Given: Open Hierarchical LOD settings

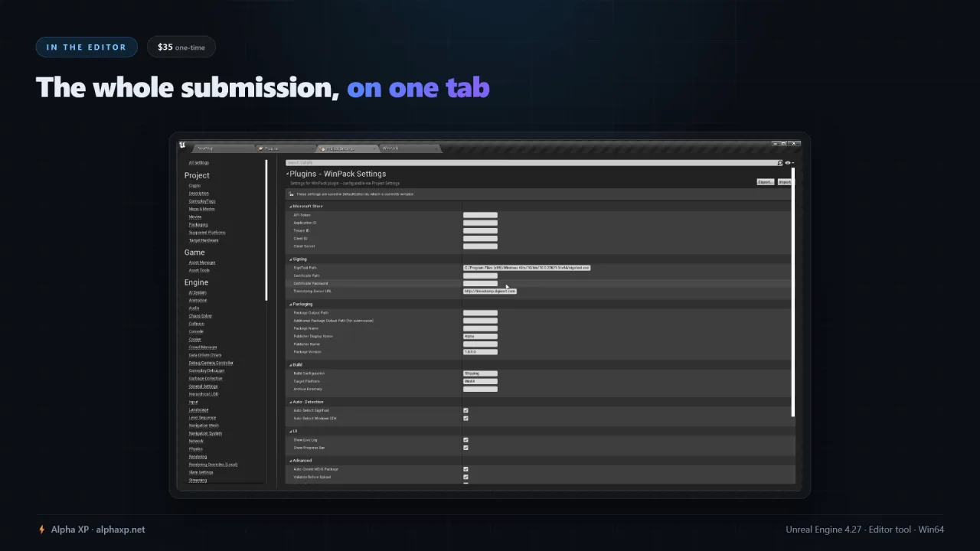Looking at the screenshot, I should [x=204, y=394].
